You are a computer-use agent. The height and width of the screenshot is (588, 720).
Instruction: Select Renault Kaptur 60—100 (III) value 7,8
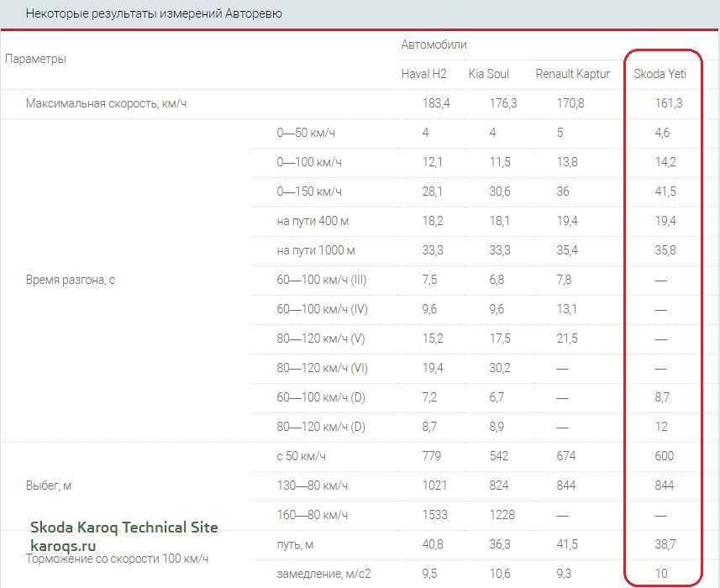[564, 280]
